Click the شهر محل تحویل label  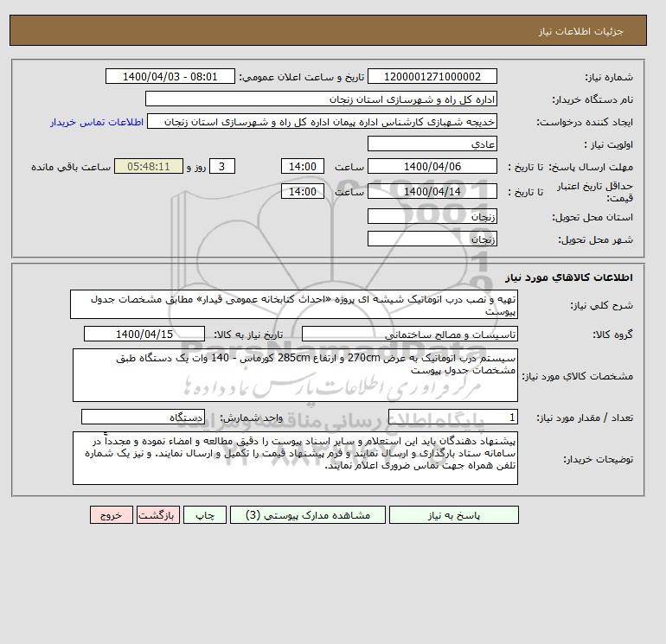(x=595, y=239)
